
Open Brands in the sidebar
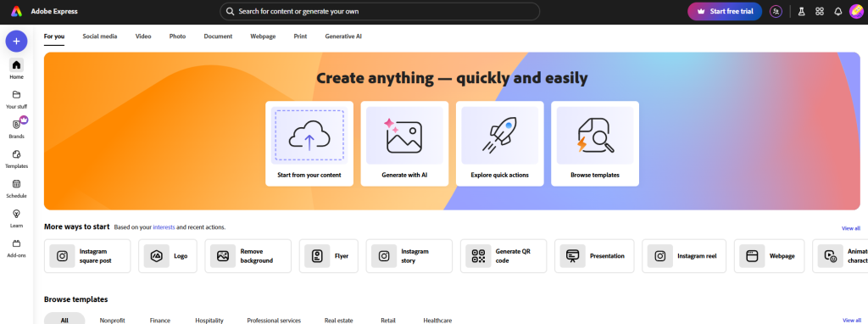click(x=17, y=128)
